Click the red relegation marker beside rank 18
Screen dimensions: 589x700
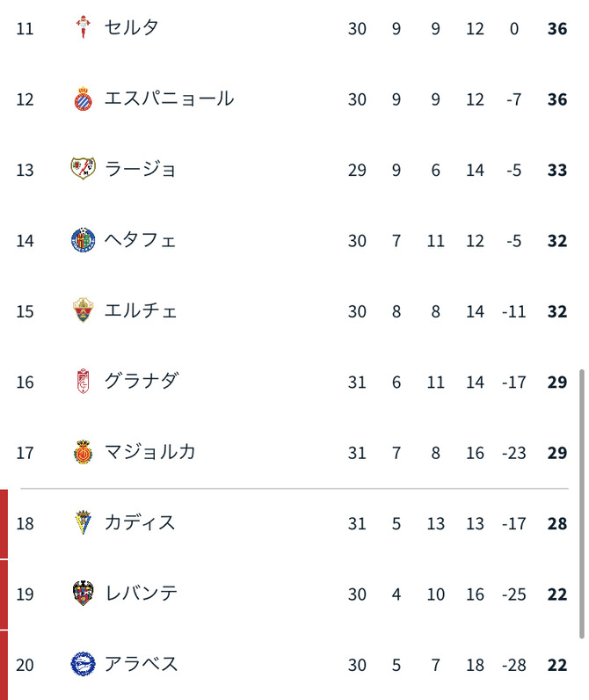[4, 523]
